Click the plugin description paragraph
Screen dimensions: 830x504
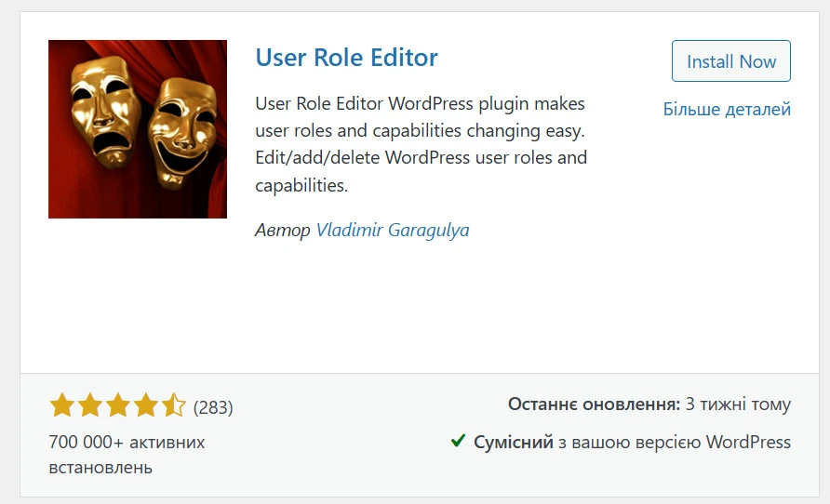click(x=421, y=144)
